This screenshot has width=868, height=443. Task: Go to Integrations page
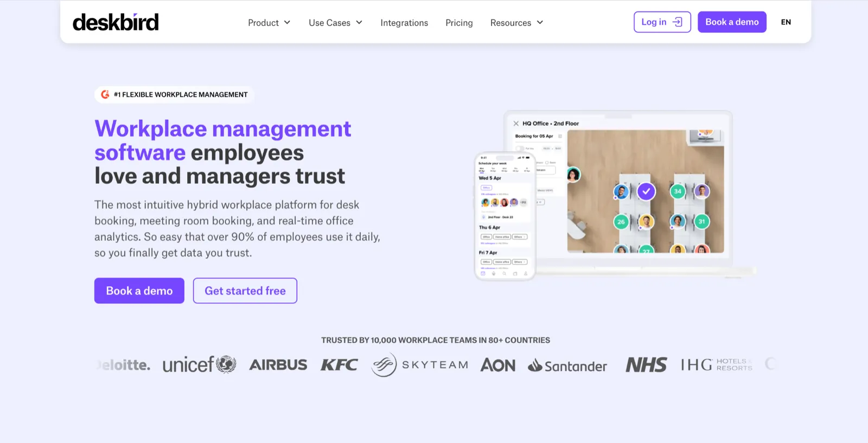coord(404,23)
